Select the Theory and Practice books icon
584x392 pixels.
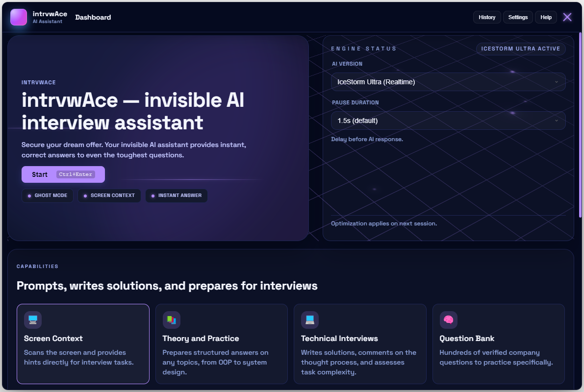click(171, 319)
